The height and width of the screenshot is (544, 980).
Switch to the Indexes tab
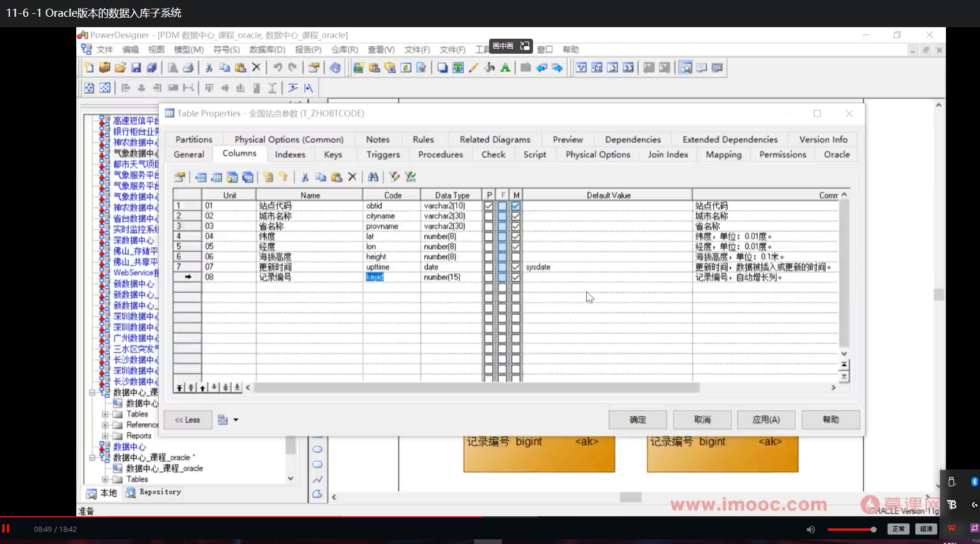(x=290, y=155)
